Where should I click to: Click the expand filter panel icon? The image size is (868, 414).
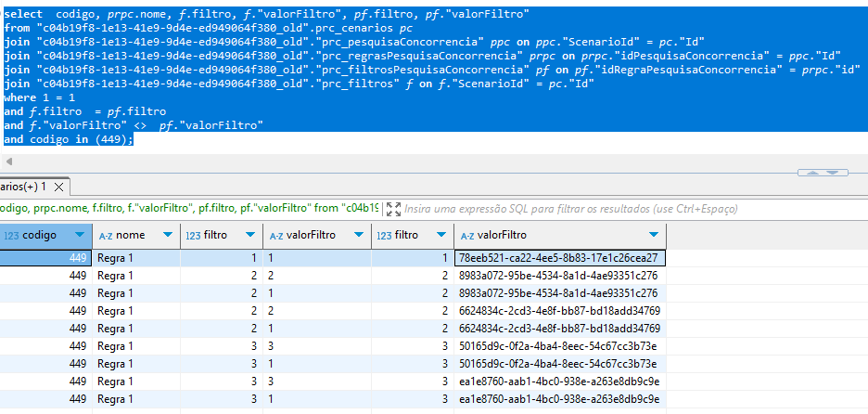[392, 208]
